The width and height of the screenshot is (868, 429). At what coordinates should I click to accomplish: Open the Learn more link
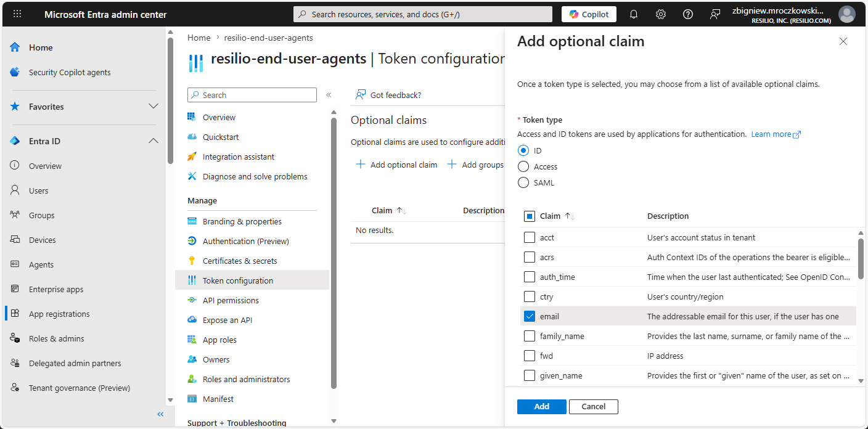776,134
